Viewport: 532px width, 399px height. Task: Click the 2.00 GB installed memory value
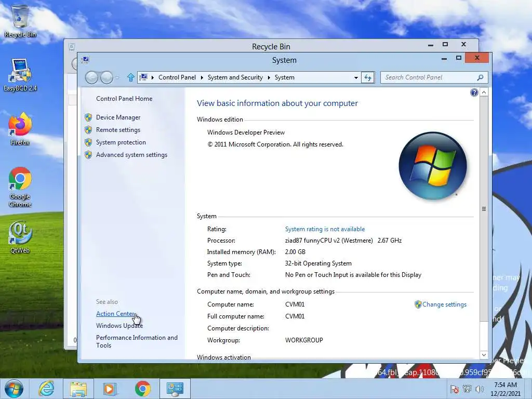295,252
